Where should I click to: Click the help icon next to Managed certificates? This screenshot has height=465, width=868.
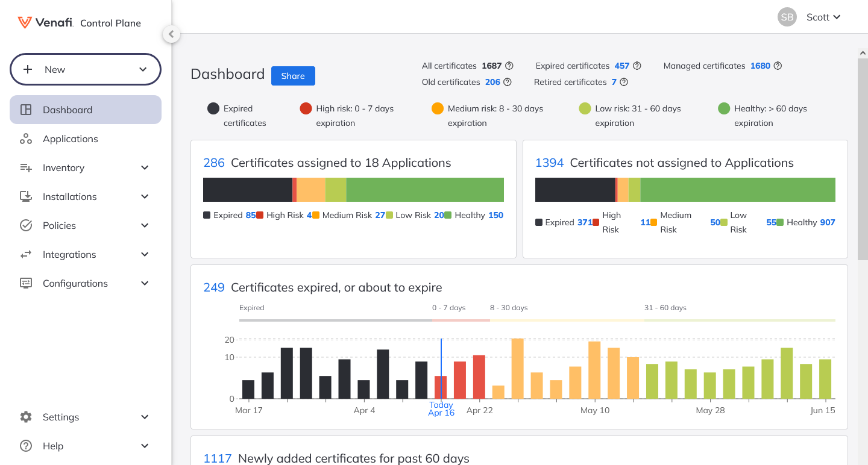tap(778, 66)
